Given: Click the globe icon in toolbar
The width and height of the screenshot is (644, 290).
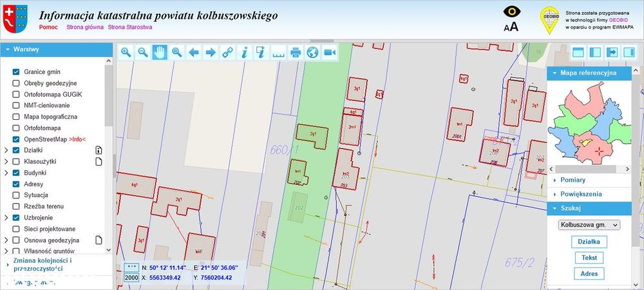Looking at the screenshot, I should (312, 52).
